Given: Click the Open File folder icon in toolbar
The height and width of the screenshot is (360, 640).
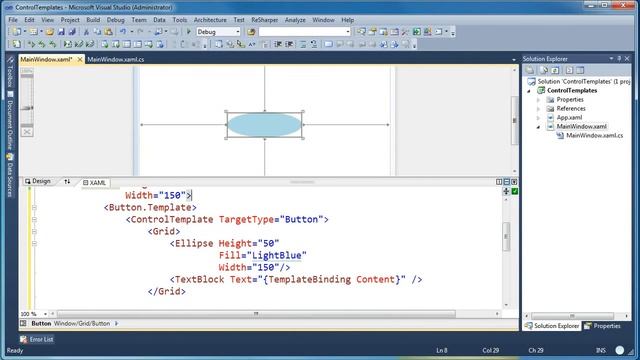Looking at the screenshot, I should tap(49, 31).
